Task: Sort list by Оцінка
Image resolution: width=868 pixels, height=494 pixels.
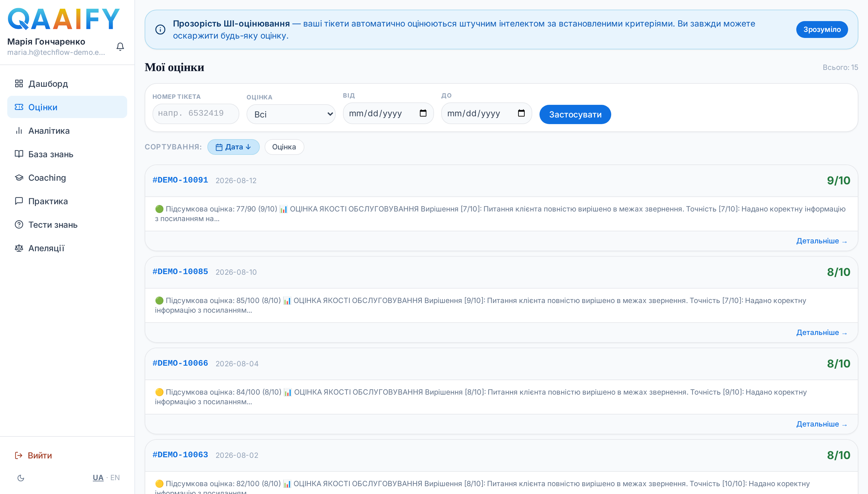Action: point(284,147)
